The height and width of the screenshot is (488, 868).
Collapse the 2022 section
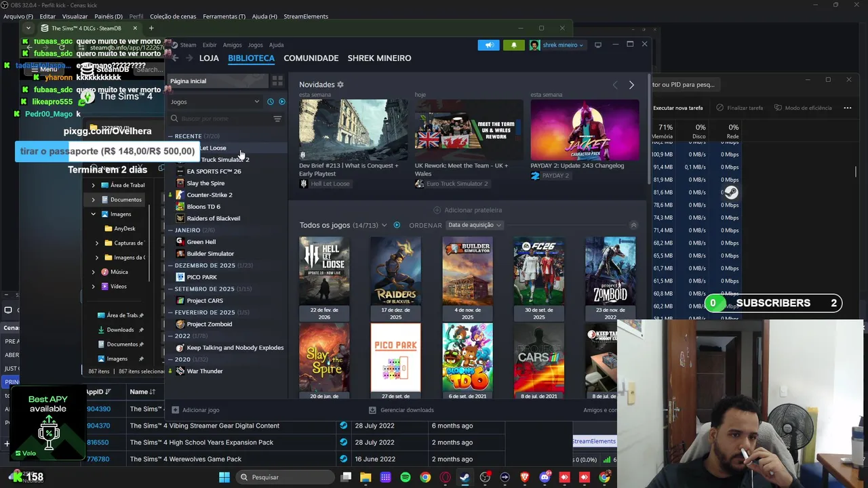point(171,336)
